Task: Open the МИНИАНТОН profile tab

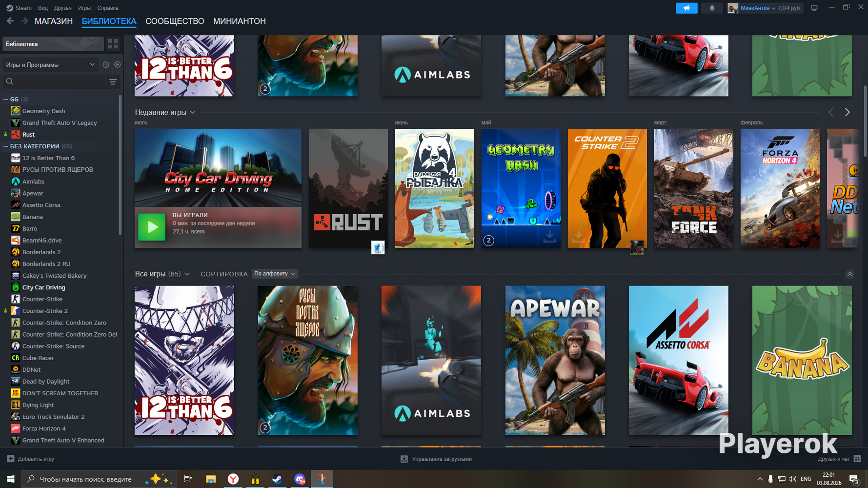Action: coord(240,21)
